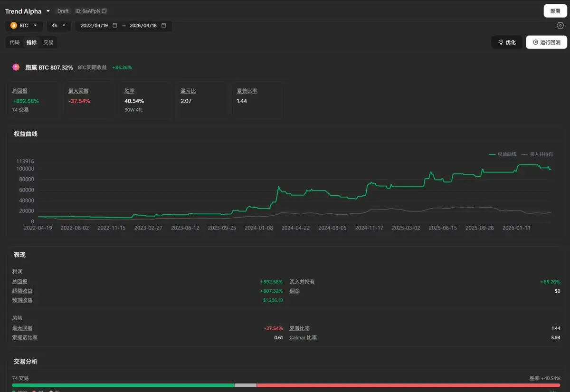Click the hexagon settings icon
Viewport: 570px width, 392px height.
[560, 26]
